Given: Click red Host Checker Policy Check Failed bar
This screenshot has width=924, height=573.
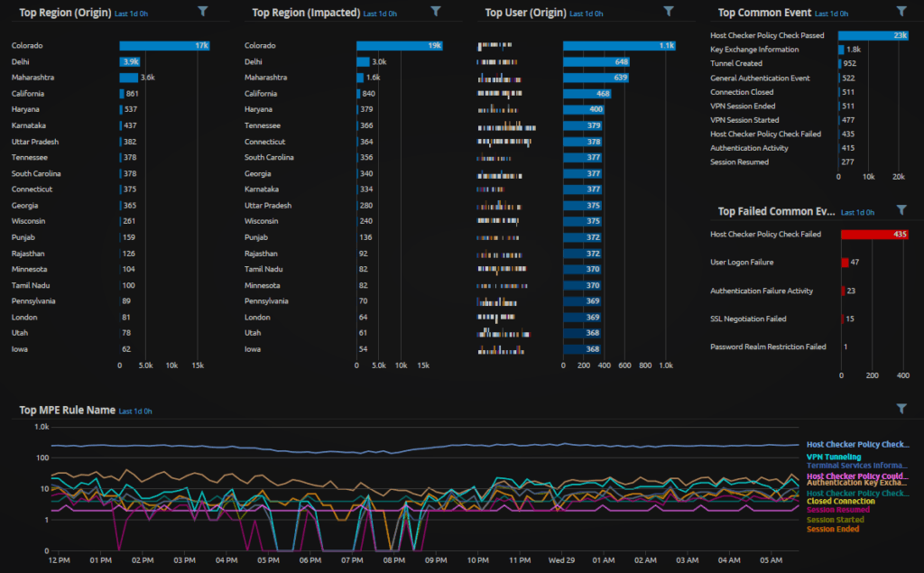Looking at the screenshot, I should pos(873,234).
